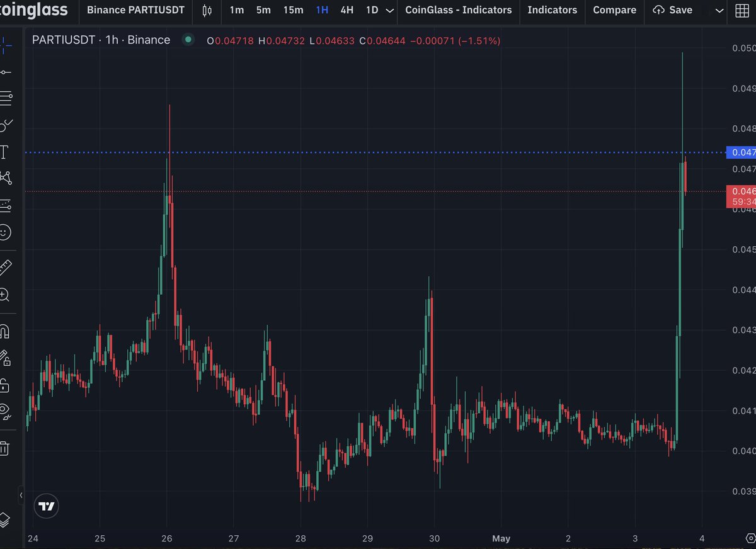The width and height of the screenshot is (756, 549).
Task: Switch to the 1D timeframe
Action: [x=372, y=10]
